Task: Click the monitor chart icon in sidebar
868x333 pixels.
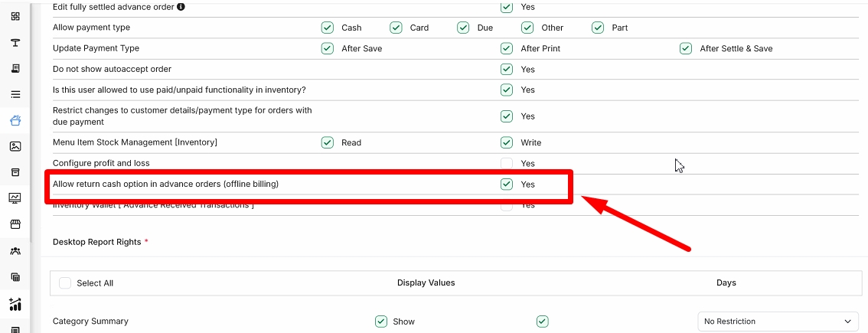Action: tap(15, 198)
